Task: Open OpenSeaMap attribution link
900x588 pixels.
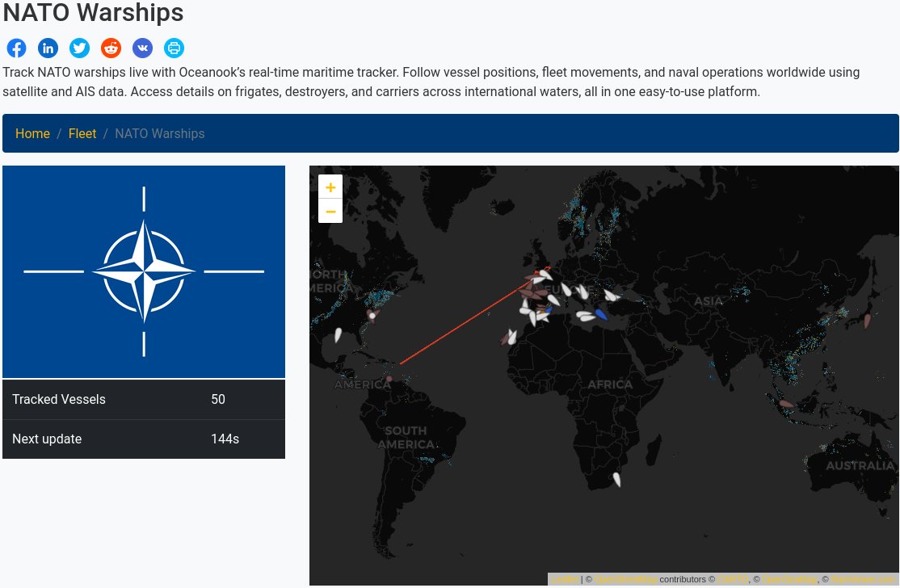Action: pyautogui.click(x=790, y=579)
